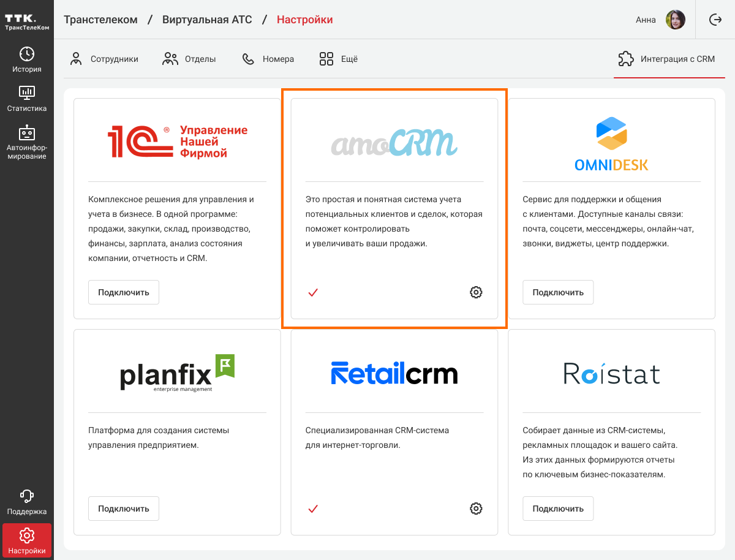Switch to the Отделы tab
This screenshot has height=560, width=735.
(189, 59)
